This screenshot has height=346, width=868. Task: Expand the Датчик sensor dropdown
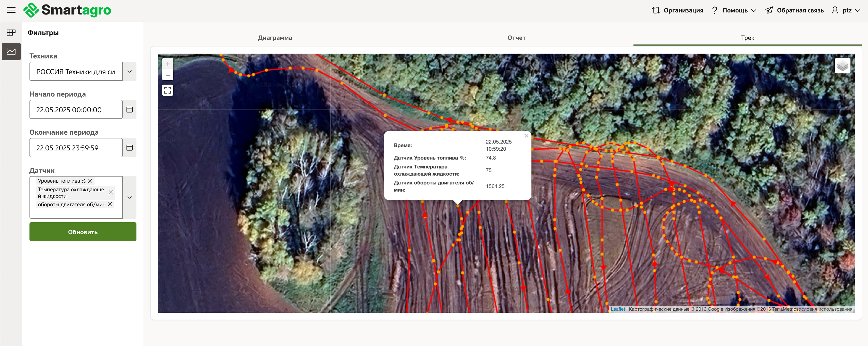click(129, 197)
